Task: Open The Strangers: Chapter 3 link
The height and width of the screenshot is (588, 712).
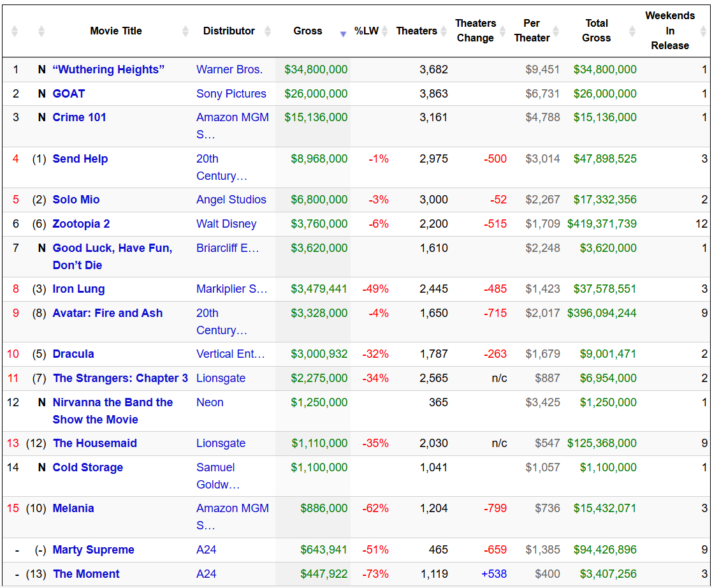Action: [x=120, y=378]
